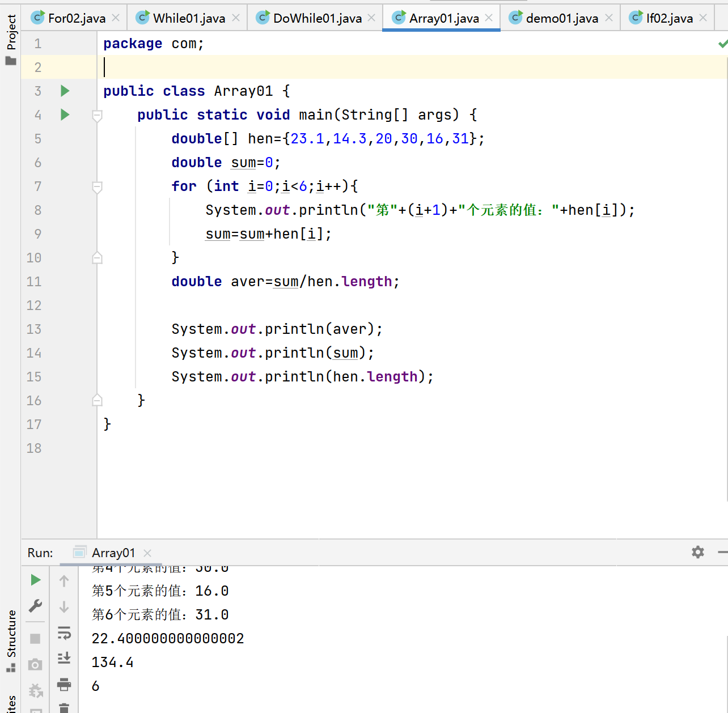The height and width of the screenshot is (713, 728).
Task: Switch to the For02.java tab
Action: [75, 18]
